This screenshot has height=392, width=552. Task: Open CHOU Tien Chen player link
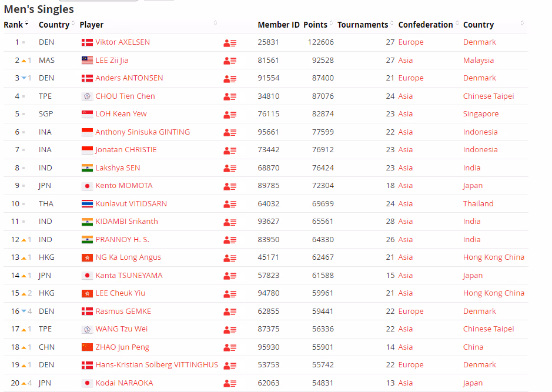(x=125, y=96)
